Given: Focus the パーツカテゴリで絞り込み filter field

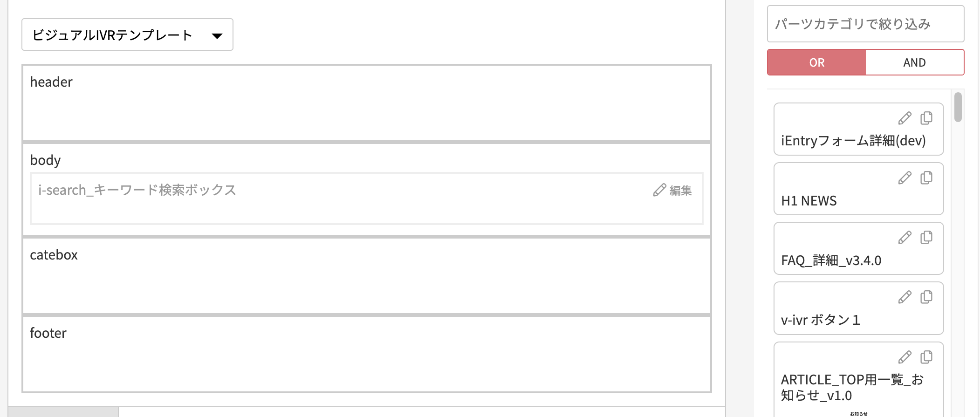Looking at the screenshot, I should click(865, 24).
